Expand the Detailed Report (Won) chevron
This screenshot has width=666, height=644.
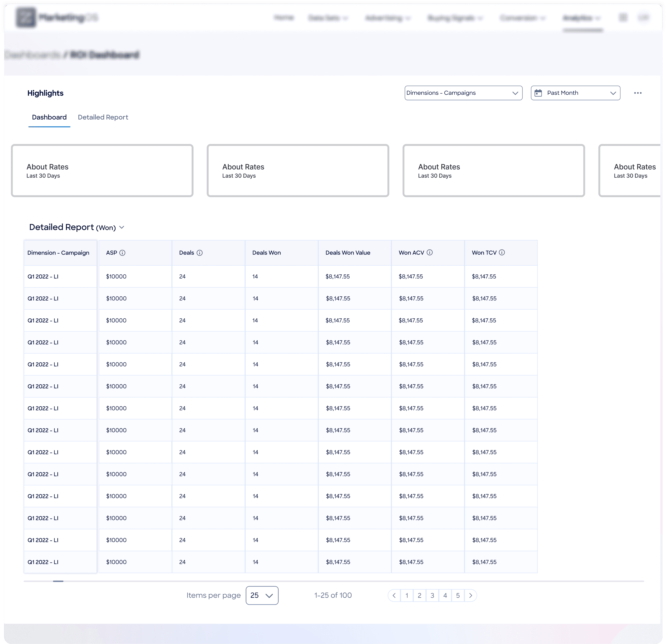[122, 227]
